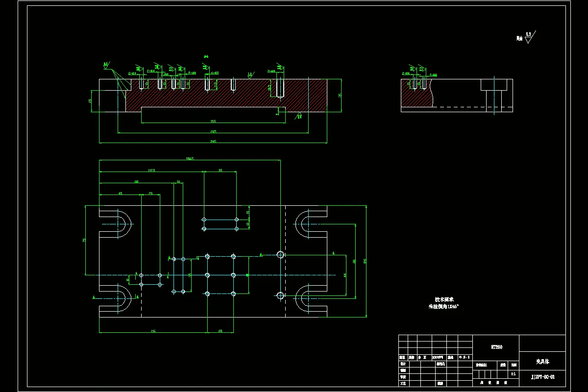Select the 其余 surface roughness label
Image resolution: width=588 pixels, height=392 pixels.
tap(519, 38)
